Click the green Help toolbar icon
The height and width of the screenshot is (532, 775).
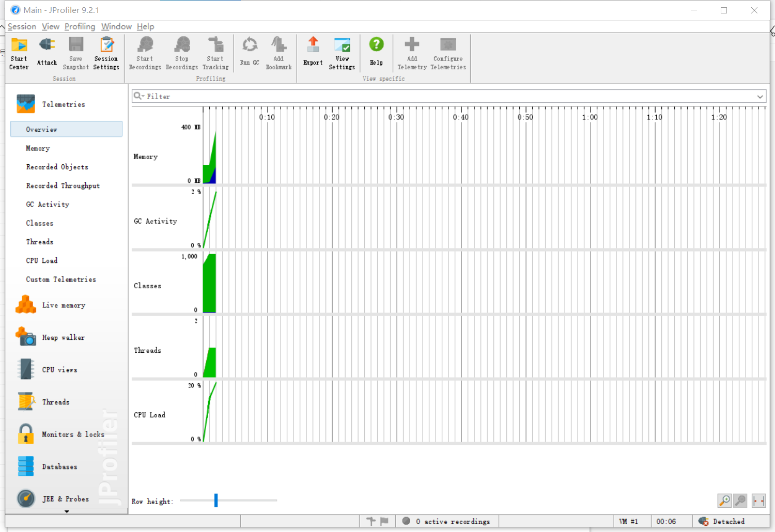click(x=377, y=52)
